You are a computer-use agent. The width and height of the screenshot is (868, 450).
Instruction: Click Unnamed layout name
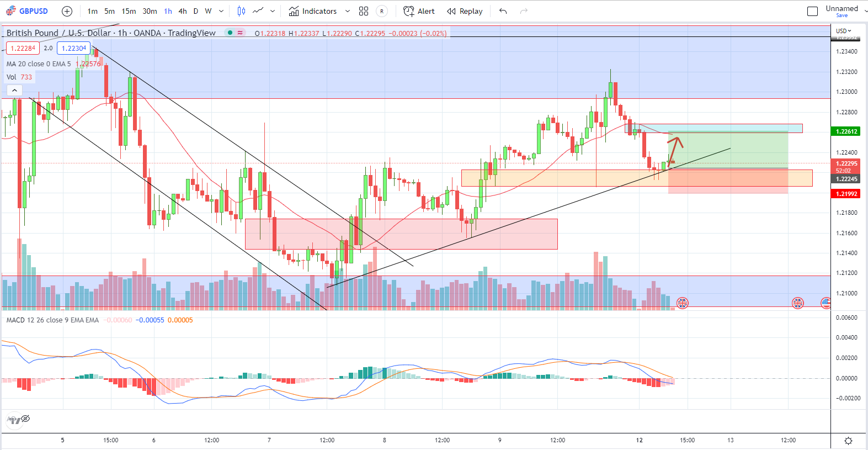(842, 8)
